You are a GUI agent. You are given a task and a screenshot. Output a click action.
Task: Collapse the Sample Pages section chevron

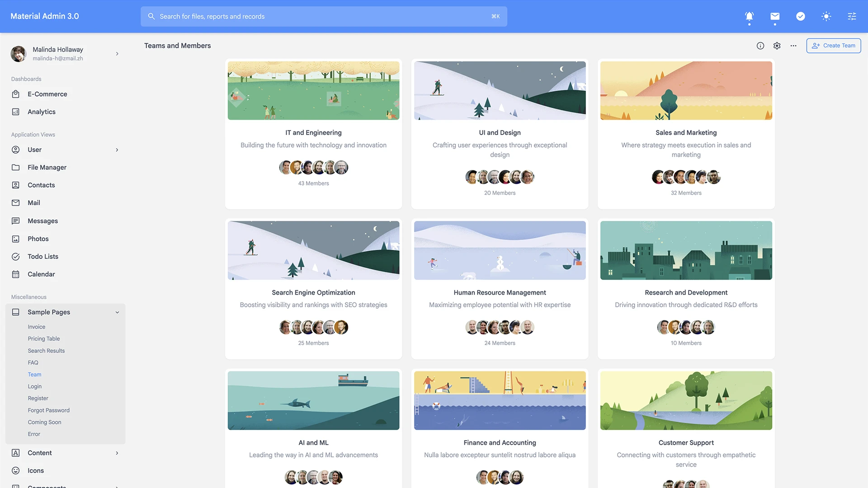click(x=117, y=312)
